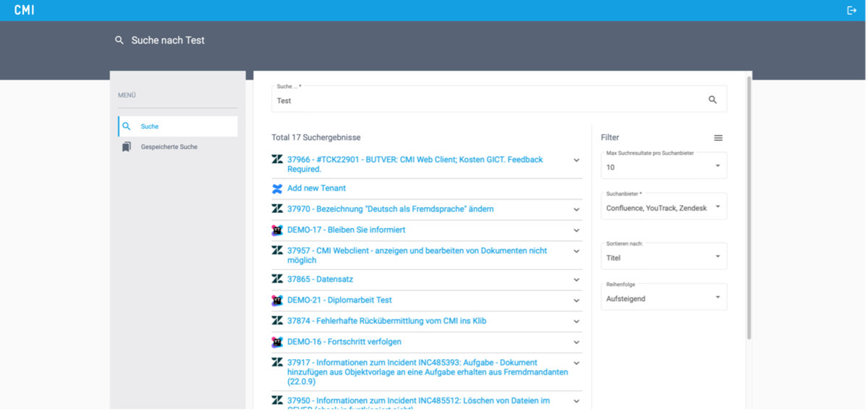This screenshot has width=868, height=412.
Task: Open the Reihenfolge Aufsteigend dropdown
Action: tap(663, 298)
